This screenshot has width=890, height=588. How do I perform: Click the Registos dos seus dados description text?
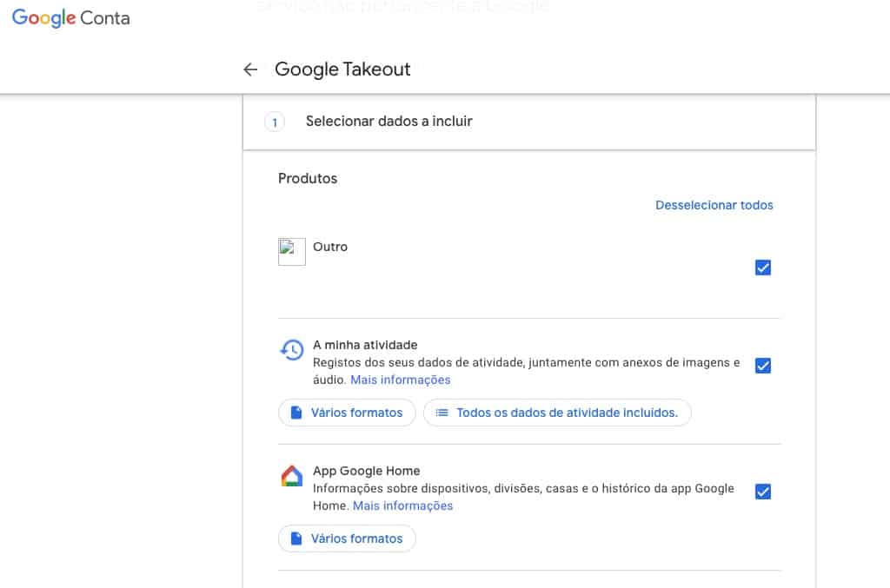tap(526, 371)
